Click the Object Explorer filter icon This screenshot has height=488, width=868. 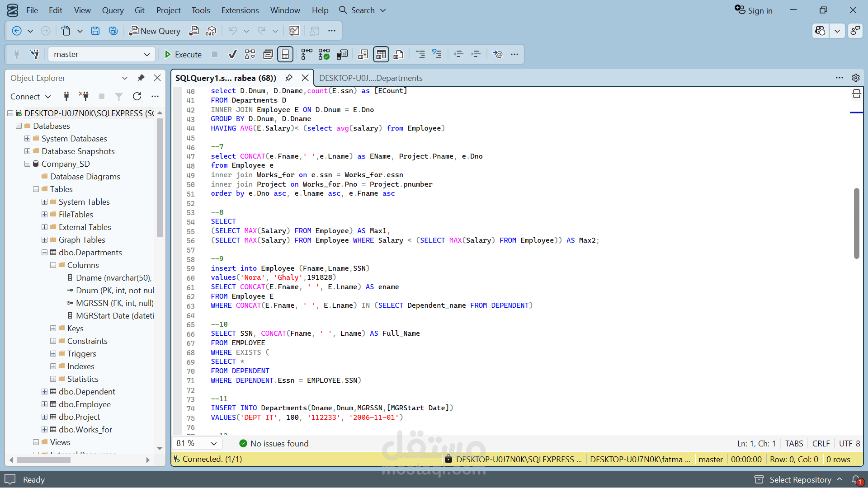pos(119,96)
